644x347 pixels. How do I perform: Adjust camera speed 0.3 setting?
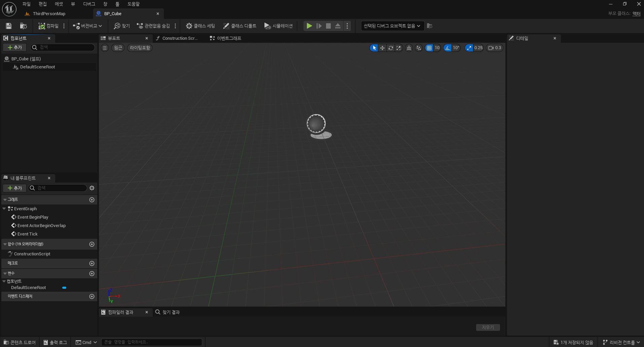(495, 48)
